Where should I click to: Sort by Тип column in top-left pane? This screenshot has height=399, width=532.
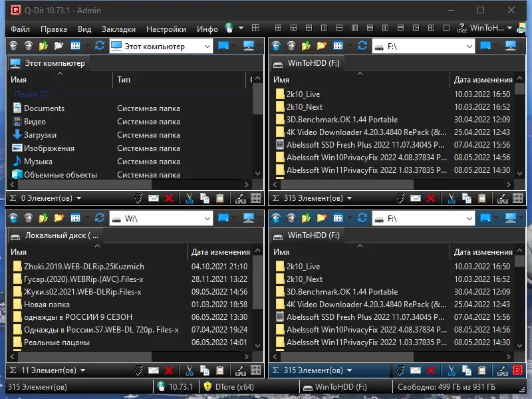click(124, 80)
